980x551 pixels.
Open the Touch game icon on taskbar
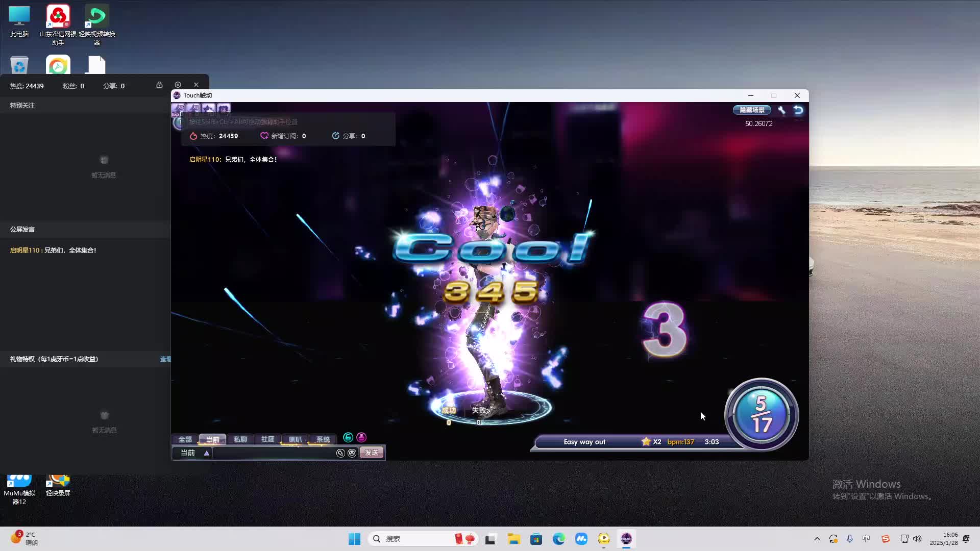click(x=626, y=539)
